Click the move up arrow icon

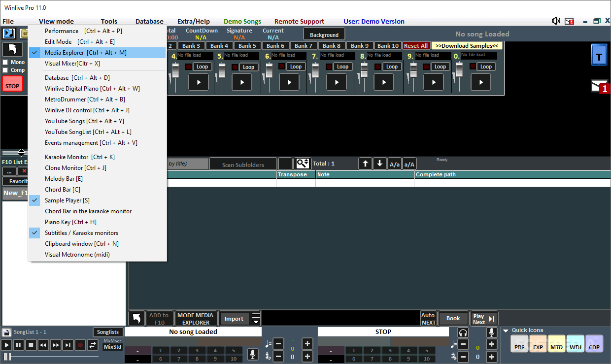(365, 164)
